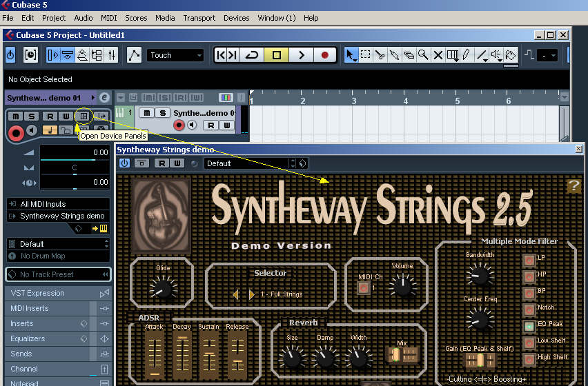588x386 pixels.
Task: Open the Devices menu
Action: (x=236, y=18)
